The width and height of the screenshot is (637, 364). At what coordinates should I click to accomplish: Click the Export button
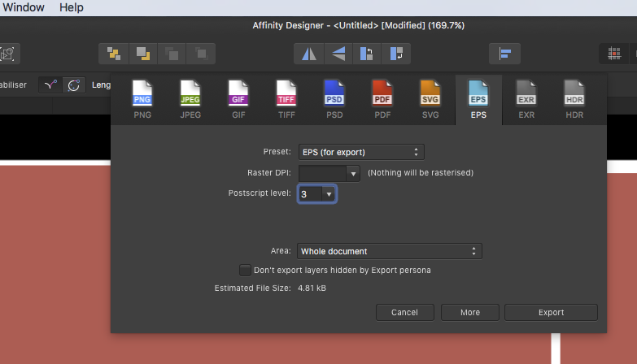(x=551, y=313)
